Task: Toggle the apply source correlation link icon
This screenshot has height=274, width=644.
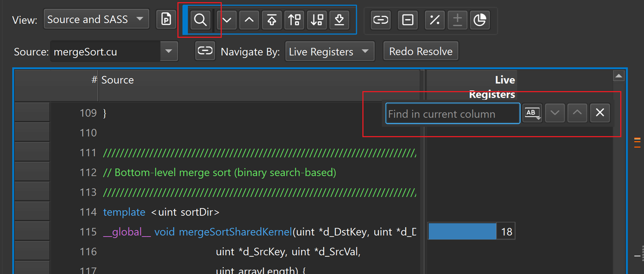Action: [x=205, y=51]
